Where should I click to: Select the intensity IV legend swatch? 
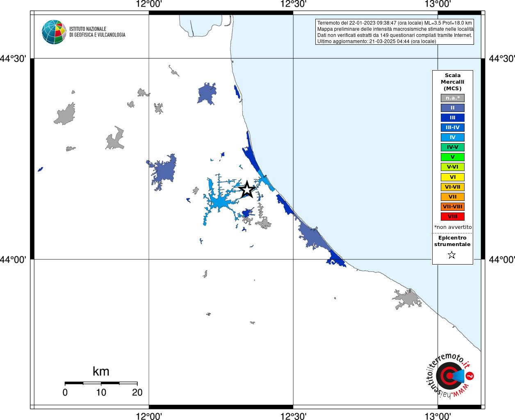(x=453, y=137)
